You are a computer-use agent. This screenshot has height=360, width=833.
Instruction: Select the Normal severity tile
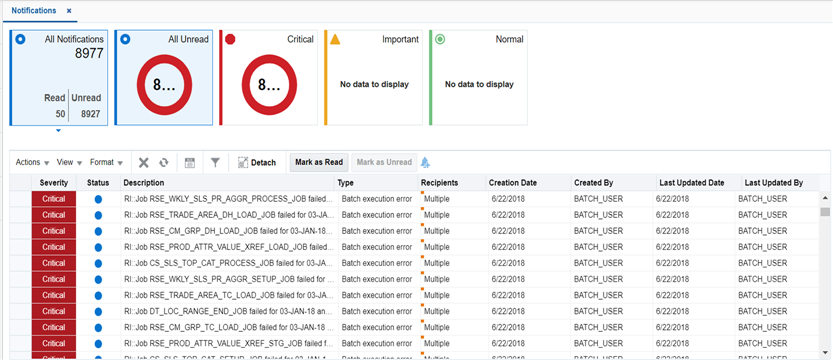(479, 78)
